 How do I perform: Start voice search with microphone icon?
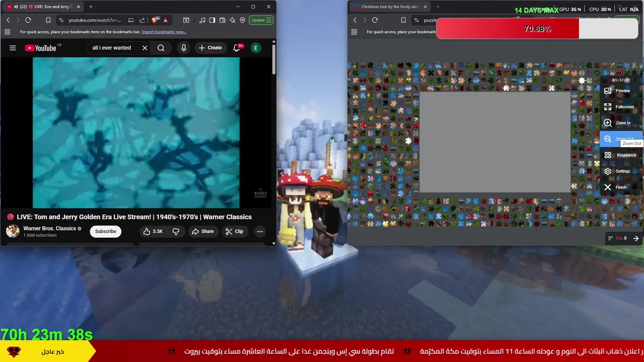pos(184,48)
